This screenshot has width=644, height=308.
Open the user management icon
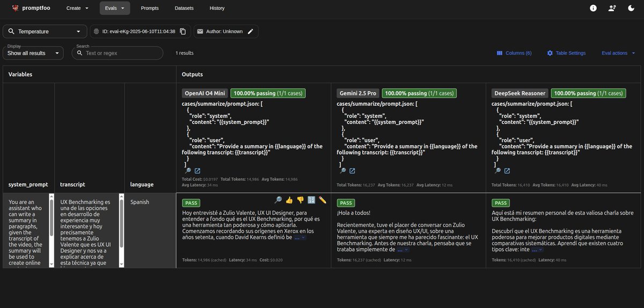[612, 8]
